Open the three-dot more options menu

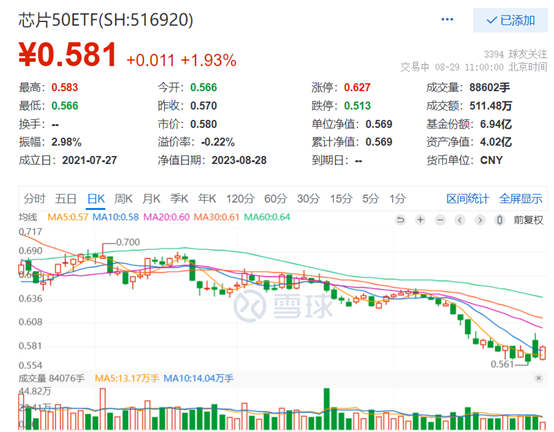pos(447,19)
